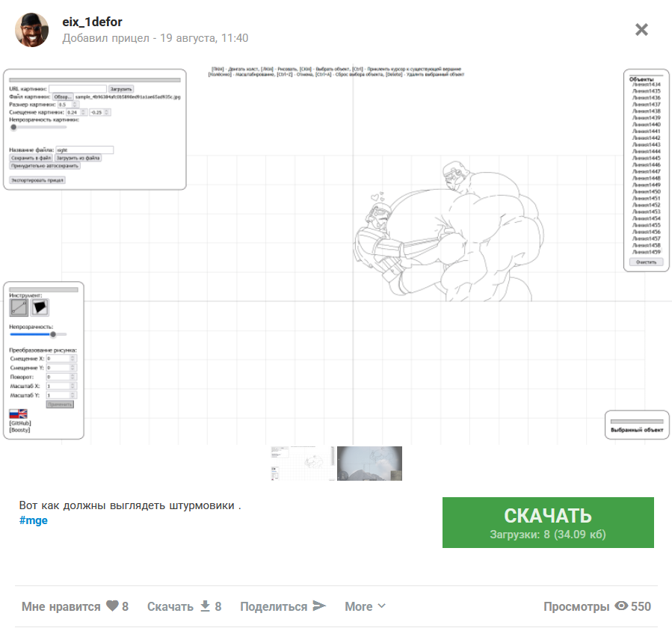Select Линия1455 in the objects list
This screenshot has width=672, height=631.
(x=647, y=225)
